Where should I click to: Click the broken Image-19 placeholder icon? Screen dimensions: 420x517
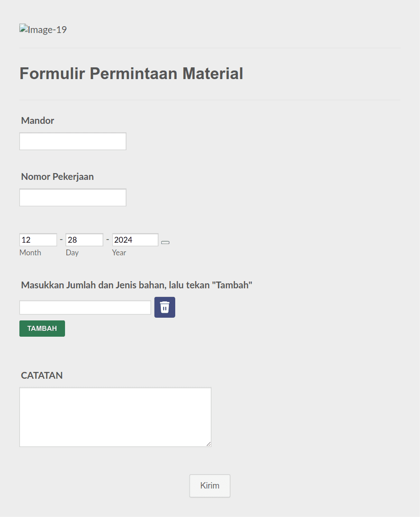(x=23, y=29)
